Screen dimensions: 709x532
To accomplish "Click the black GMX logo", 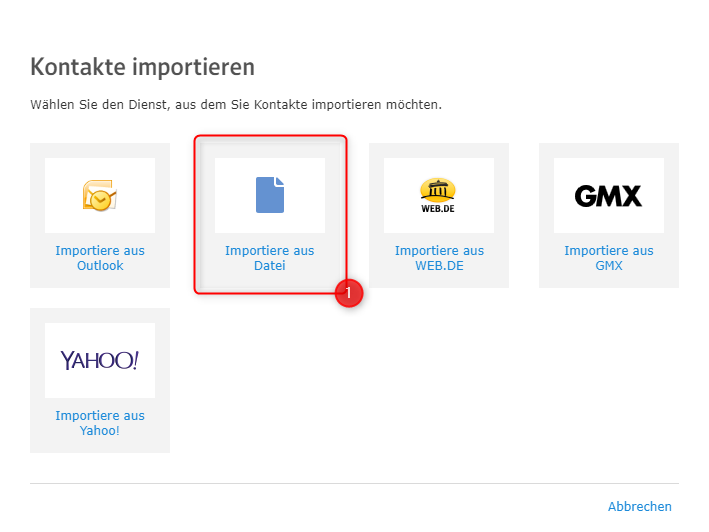I will 608,196.
